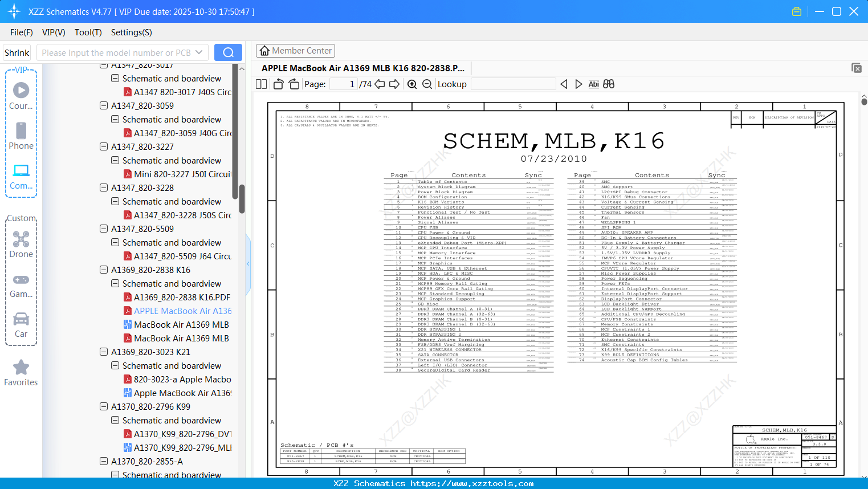Zoom in on the schematic page
Screen dimensions: 868x489
(412, 84)
